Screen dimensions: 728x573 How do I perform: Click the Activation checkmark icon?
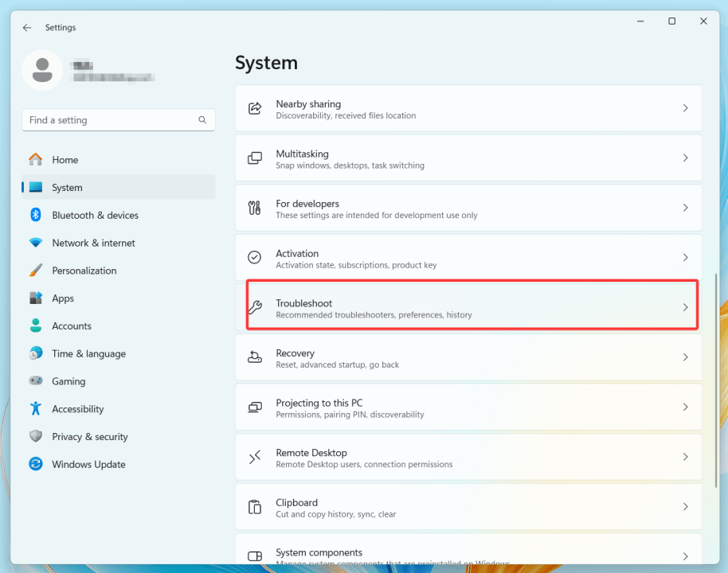255,258
